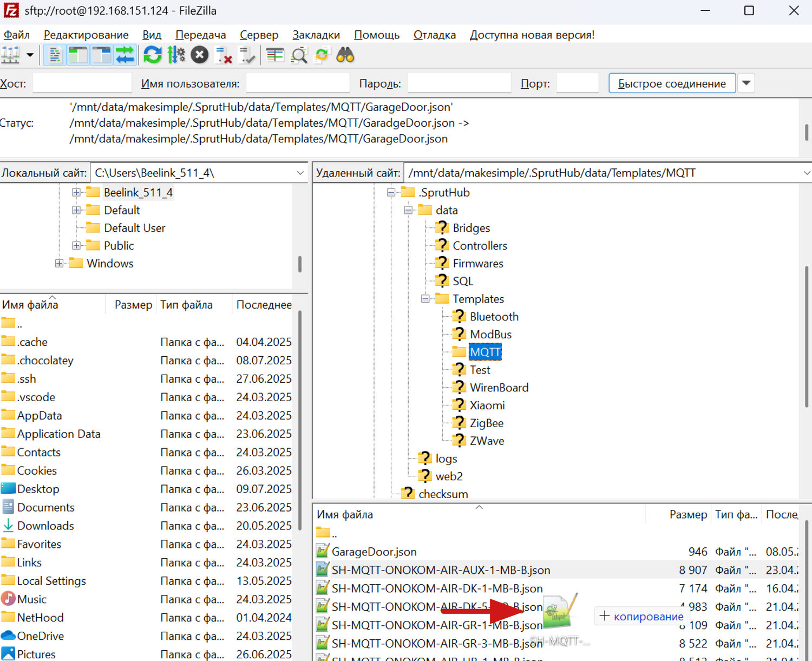Refresh the file and folder lists
The height and width of the screenshot is (661, 812).
point(153,55)
